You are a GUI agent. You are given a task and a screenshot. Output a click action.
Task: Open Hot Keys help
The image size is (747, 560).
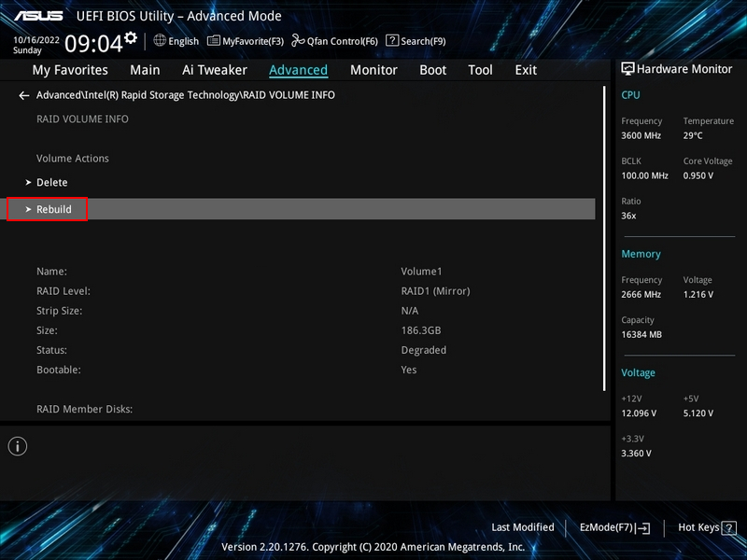point(707,527)
